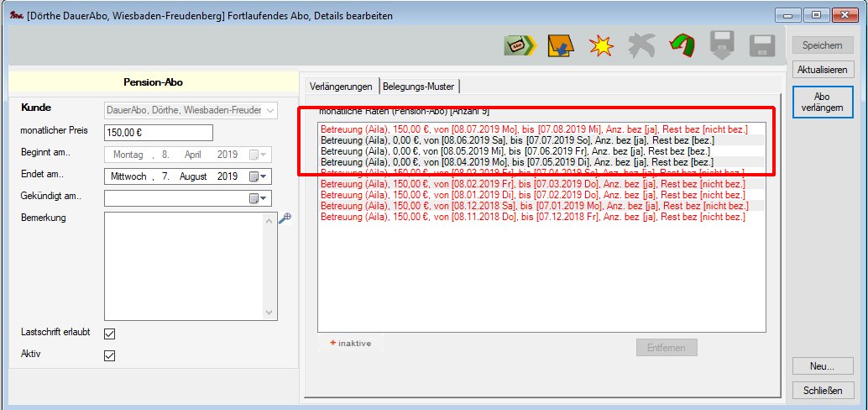This screenshot has height=410, width=868.
Task: Click the green Abo arrow toolbar icon
Action: coord(519,46)
